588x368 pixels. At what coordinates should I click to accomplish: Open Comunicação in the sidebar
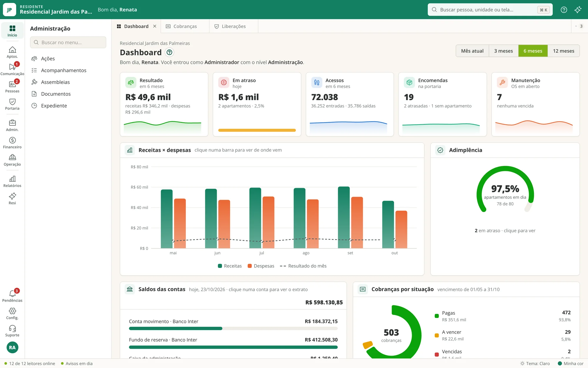(12, 69)
